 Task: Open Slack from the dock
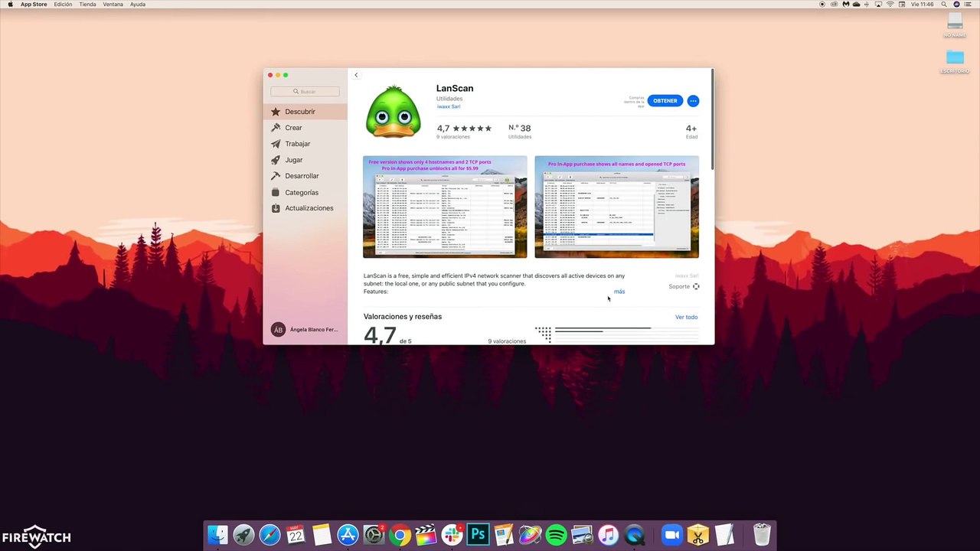pyautogui.click(x=452, y=535)
